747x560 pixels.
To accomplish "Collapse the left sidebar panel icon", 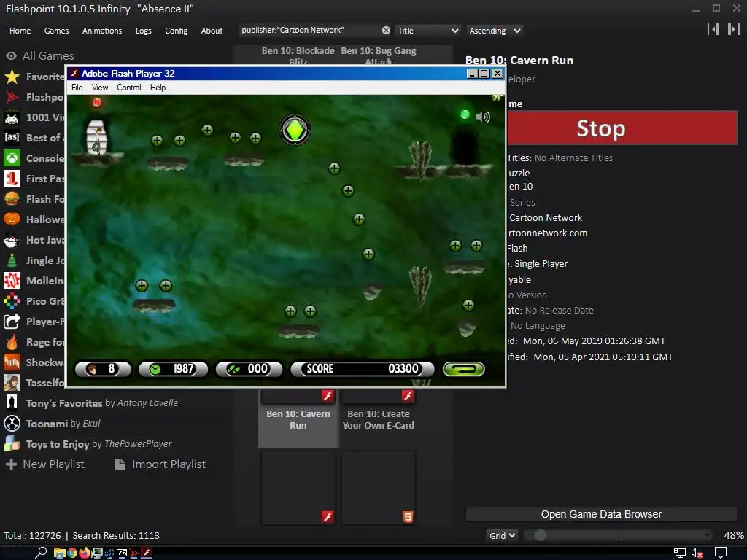I will [x=713, y=29].
